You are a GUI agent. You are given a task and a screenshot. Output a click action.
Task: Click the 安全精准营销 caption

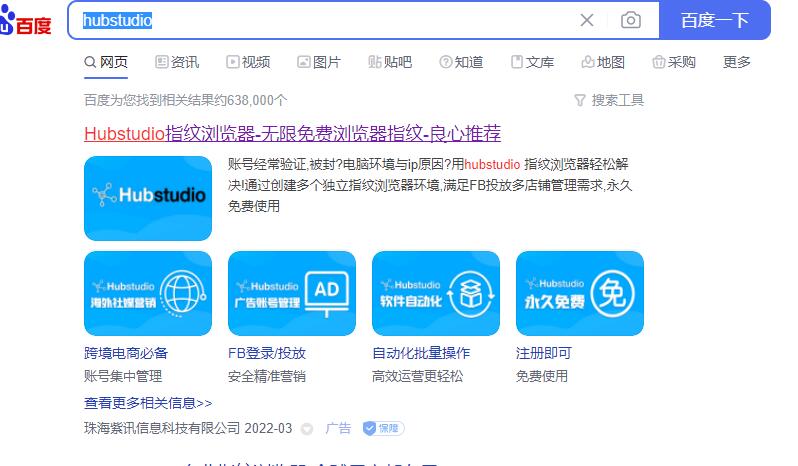267,376
